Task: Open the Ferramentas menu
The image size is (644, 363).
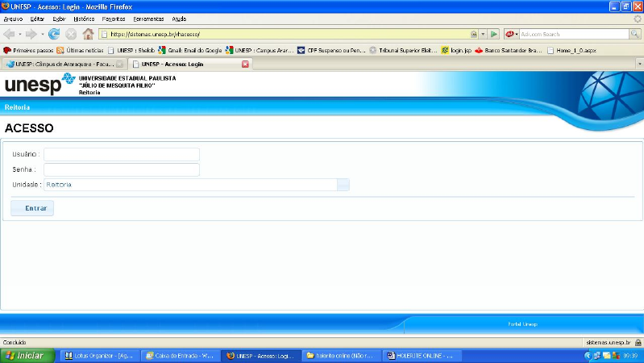Action: point(149,19)
